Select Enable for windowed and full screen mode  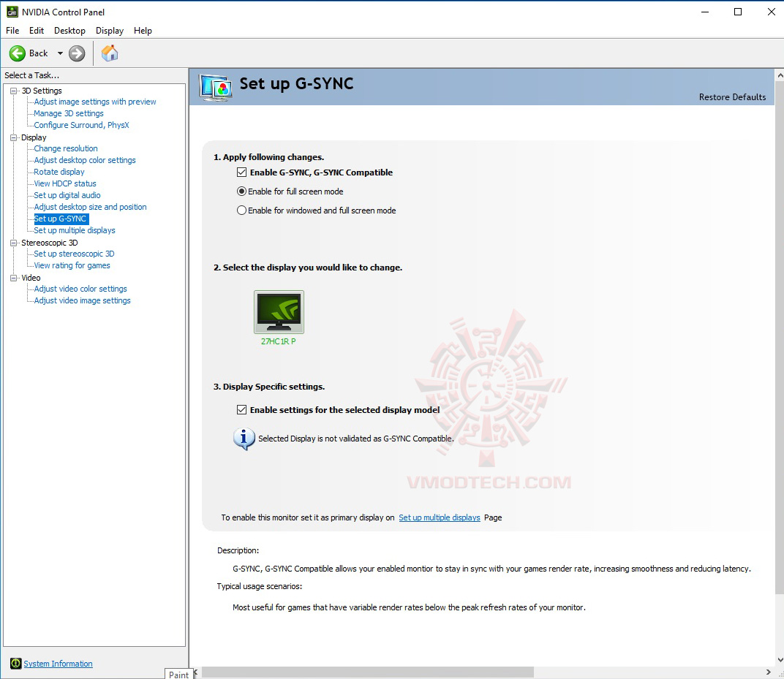pyautogui.click(x=241, y=210)
